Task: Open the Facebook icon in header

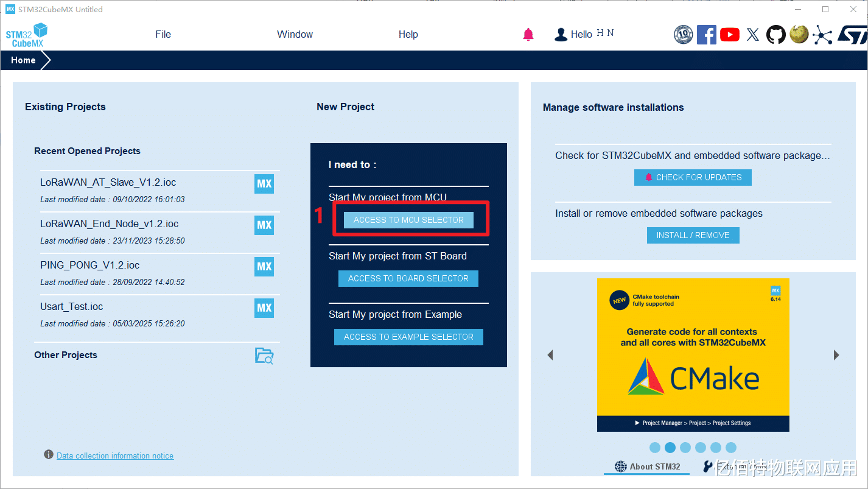Action: (707, 35)
